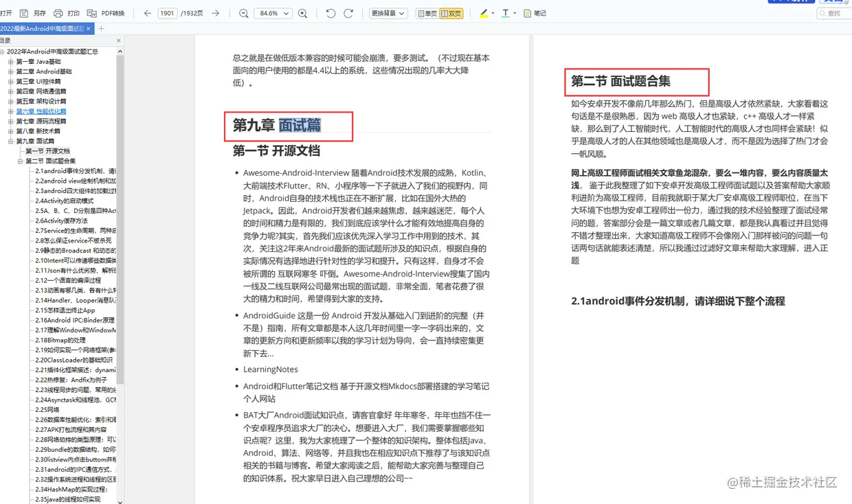Click the page number field showing 1901
Viewport: 852px width, 504px height.
point(168,13)
